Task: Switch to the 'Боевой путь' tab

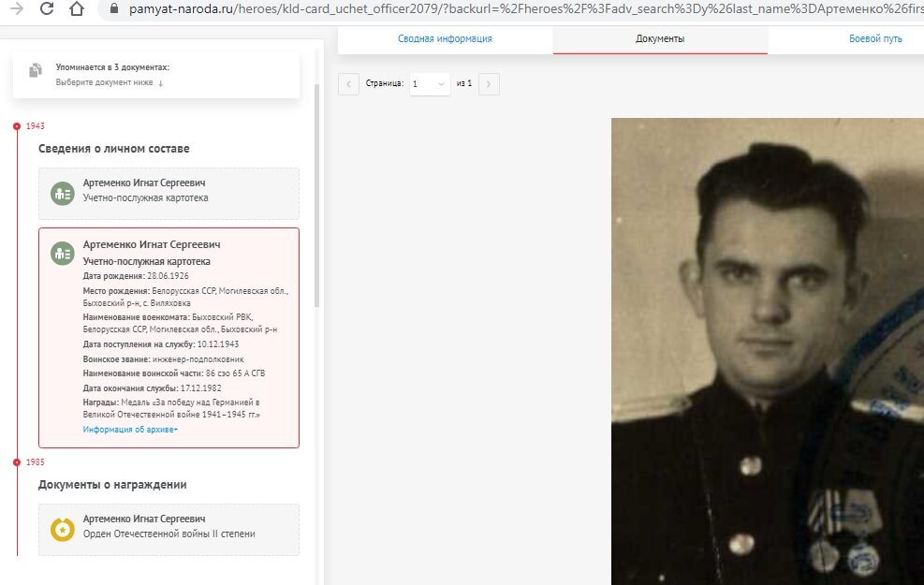Action: coord(875,39)
